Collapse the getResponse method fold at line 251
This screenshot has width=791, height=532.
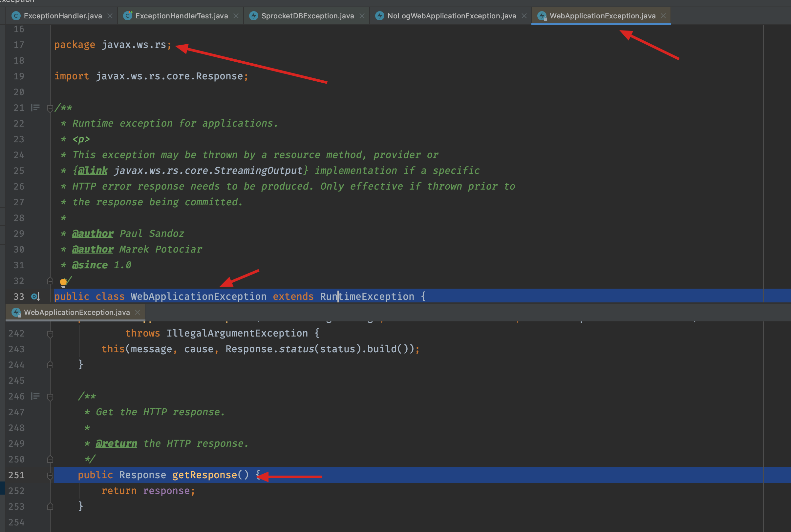click(50, 475)
